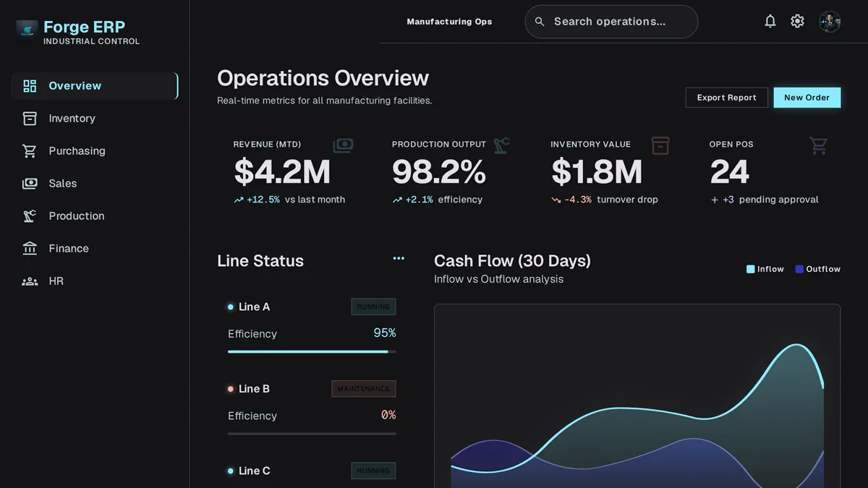Screen dimensions: 868x488
Task: Open the notifications bell
Action: 770,22
